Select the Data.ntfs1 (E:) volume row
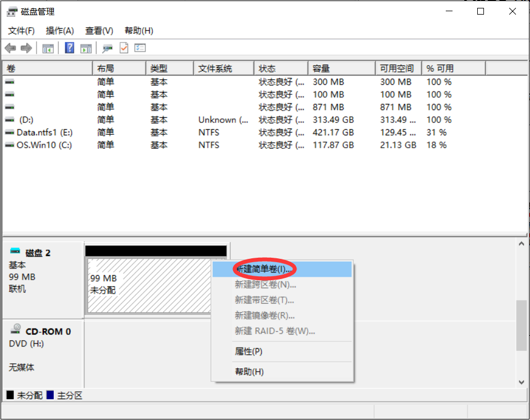The height and width of the screenshot is (420, 530). tap(44, 133)
